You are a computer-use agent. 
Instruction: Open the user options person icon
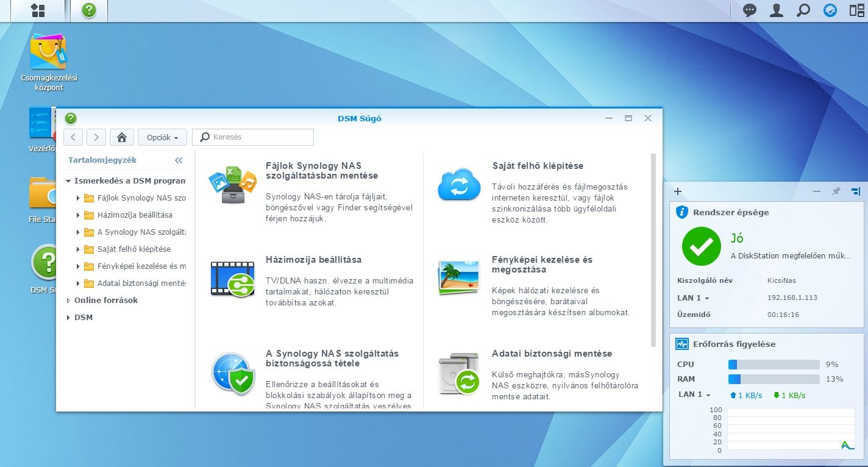tap(777, 10)
